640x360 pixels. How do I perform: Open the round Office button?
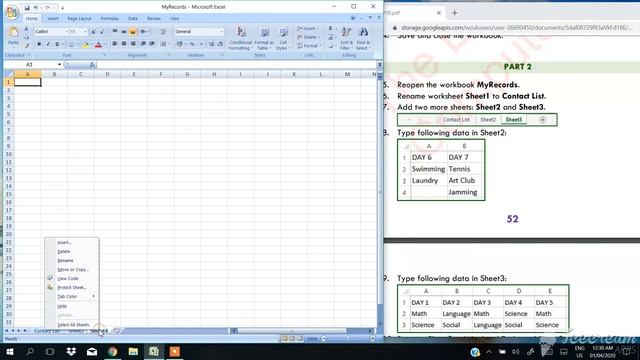tap(12, 12)
